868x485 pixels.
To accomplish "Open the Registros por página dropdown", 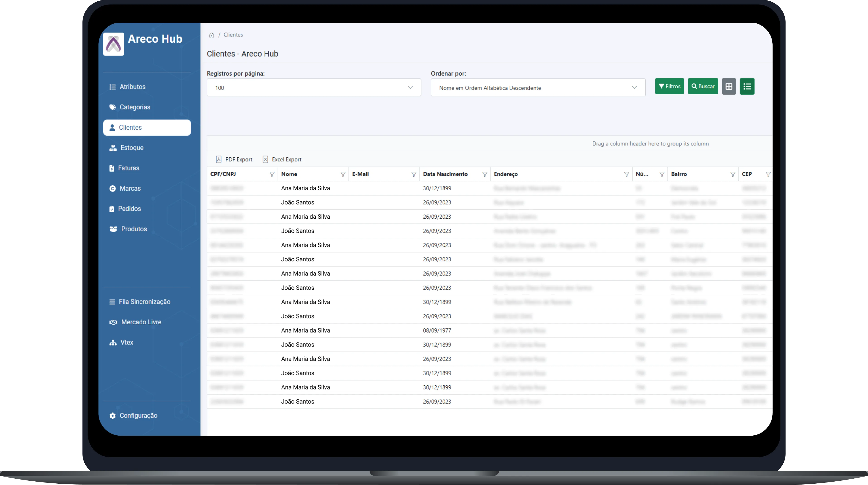I will click(x=314, y=88).
